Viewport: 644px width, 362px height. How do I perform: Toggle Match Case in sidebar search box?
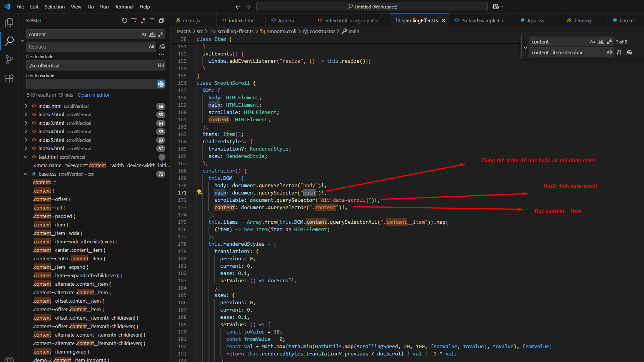click(x=144, y=34)
